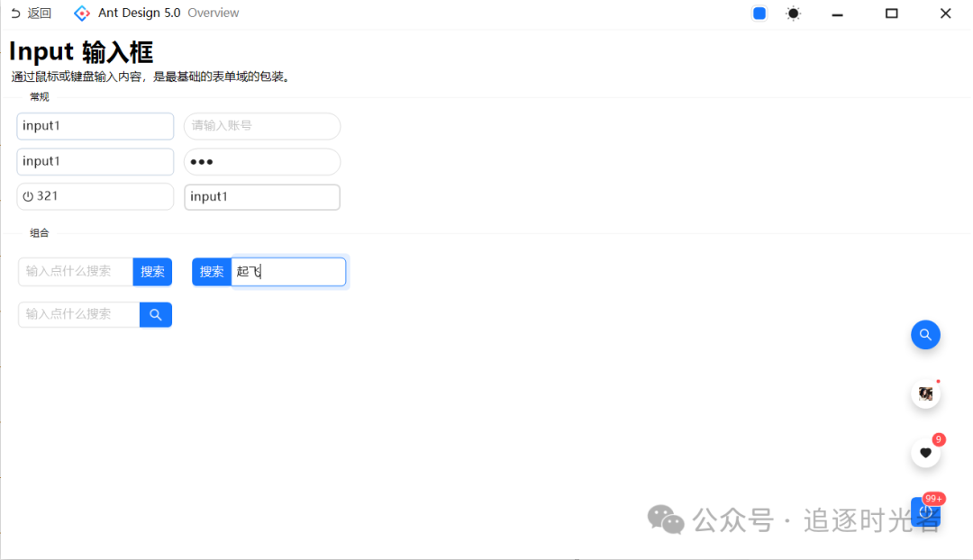
Task: Focus the 请输入账号 account input
Action: pyautogui.click(x=261, y=126)
